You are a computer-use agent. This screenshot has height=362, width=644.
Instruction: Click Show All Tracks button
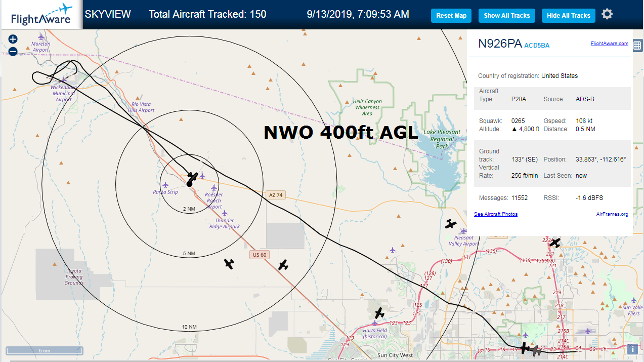[507, 16]
